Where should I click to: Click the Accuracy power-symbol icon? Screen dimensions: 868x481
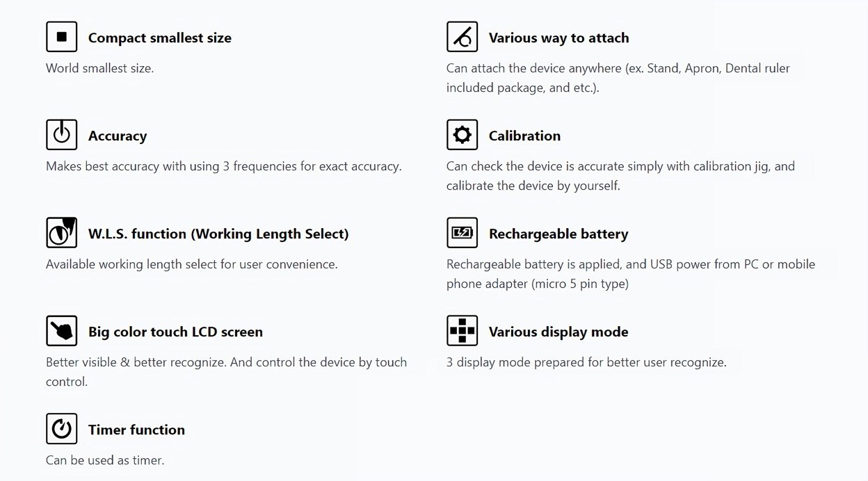[x=61, y=135]
